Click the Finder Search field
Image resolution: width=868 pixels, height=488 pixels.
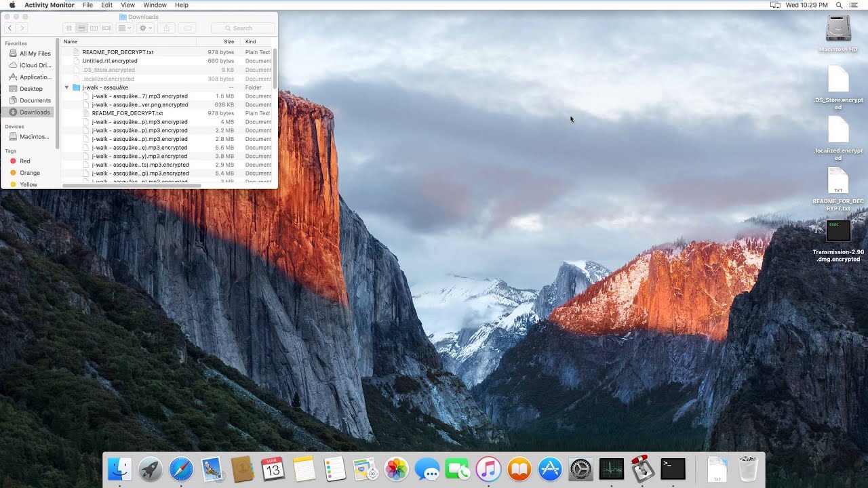click(x=243, y=28)
